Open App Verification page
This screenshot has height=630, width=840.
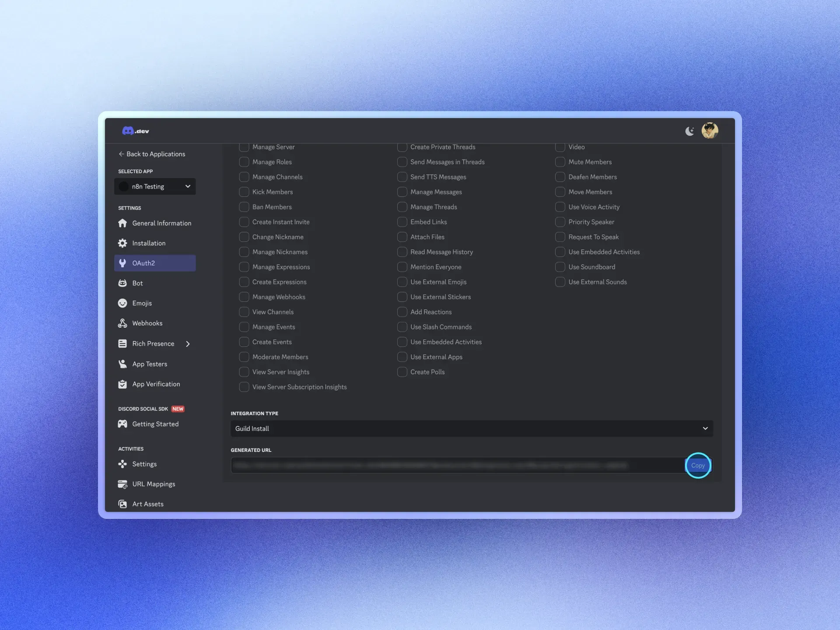(x=155, y=384)
